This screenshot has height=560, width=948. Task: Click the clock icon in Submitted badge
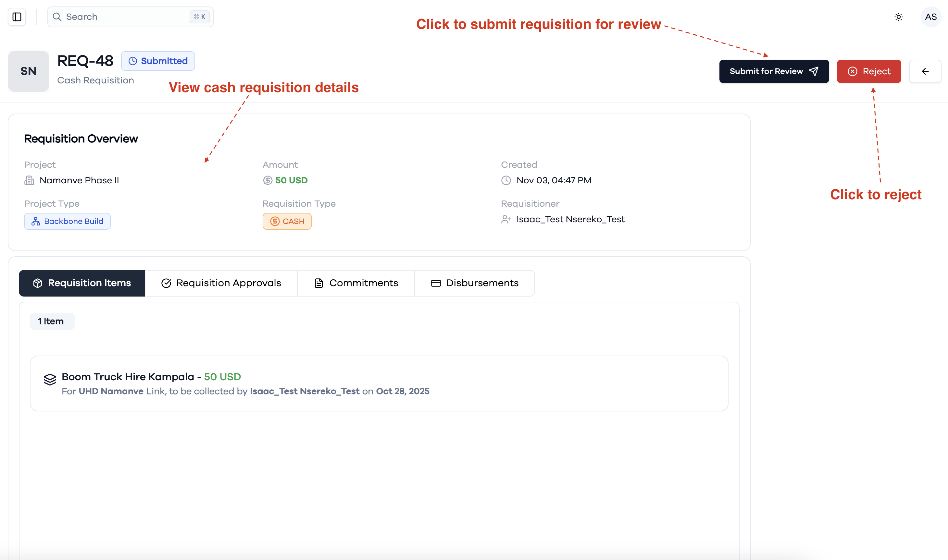(x=133, y=61)
